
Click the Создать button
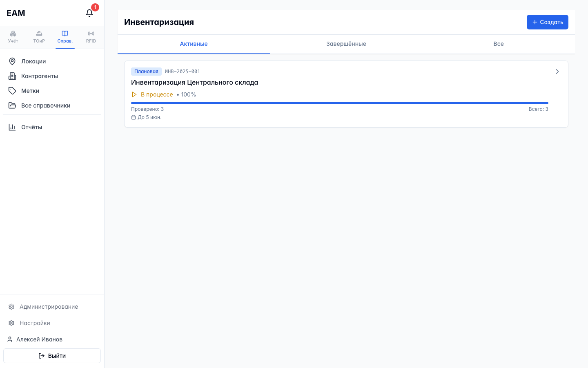pyautogui.click(x=547, y=22)
